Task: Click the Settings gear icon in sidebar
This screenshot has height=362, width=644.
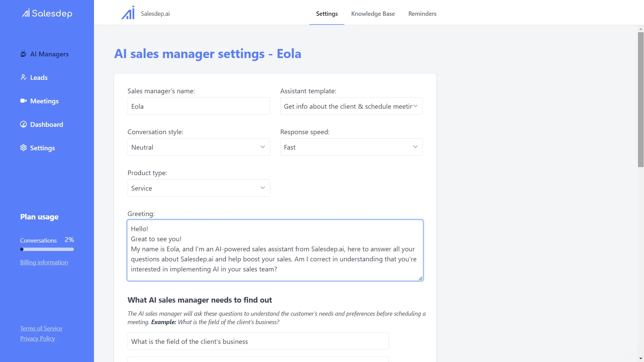Action: tap(23, 148)
